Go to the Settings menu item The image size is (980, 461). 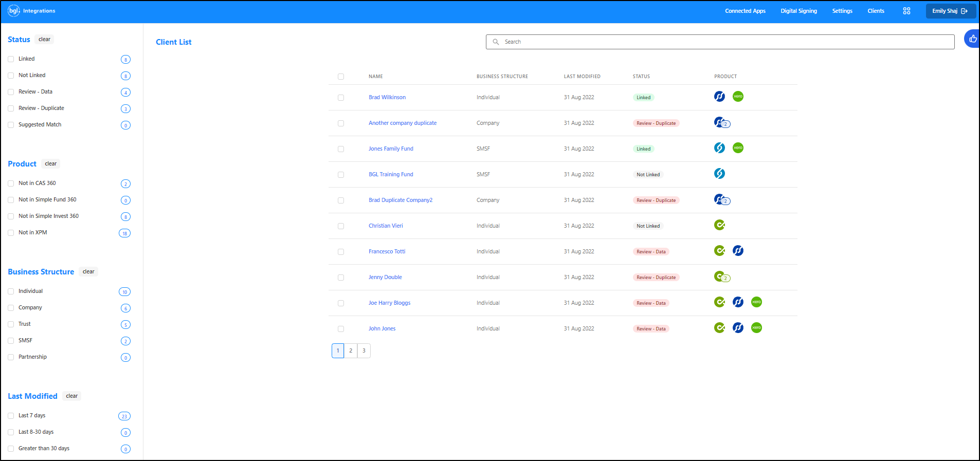click(842, 11)
